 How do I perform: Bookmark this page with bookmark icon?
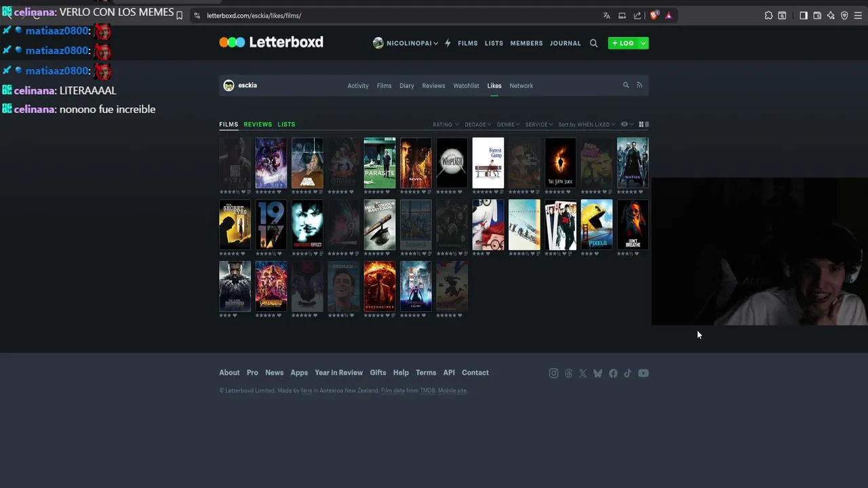[179, 16]
